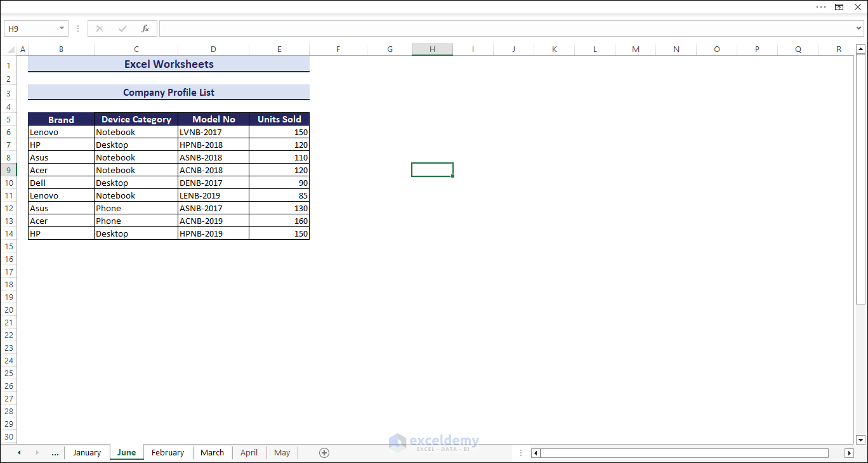
Task: Select the "Dell" brand cell
Action: 61,183
